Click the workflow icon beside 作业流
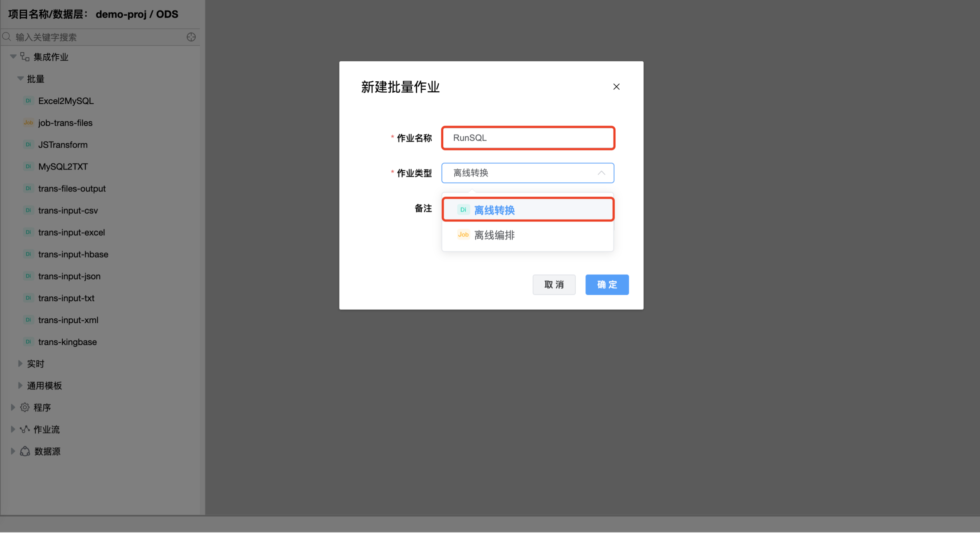Screen dimensions: 980x533 coord(24,429)
